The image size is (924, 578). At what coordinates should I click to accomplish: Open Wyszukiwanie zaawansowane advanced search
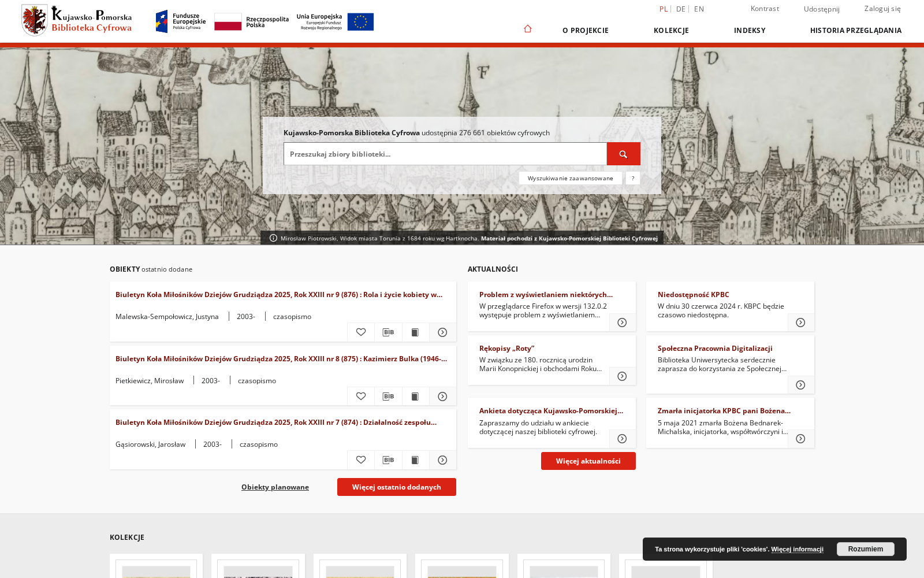pos(571,178)
